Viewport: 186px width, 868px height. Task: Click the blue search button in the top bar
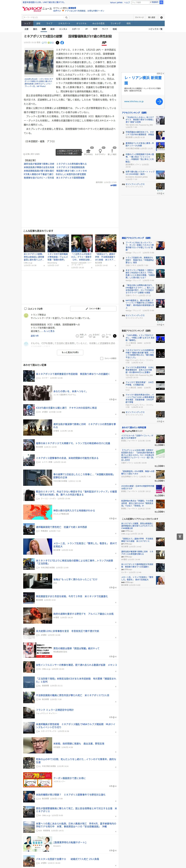[x=161, y=2]
